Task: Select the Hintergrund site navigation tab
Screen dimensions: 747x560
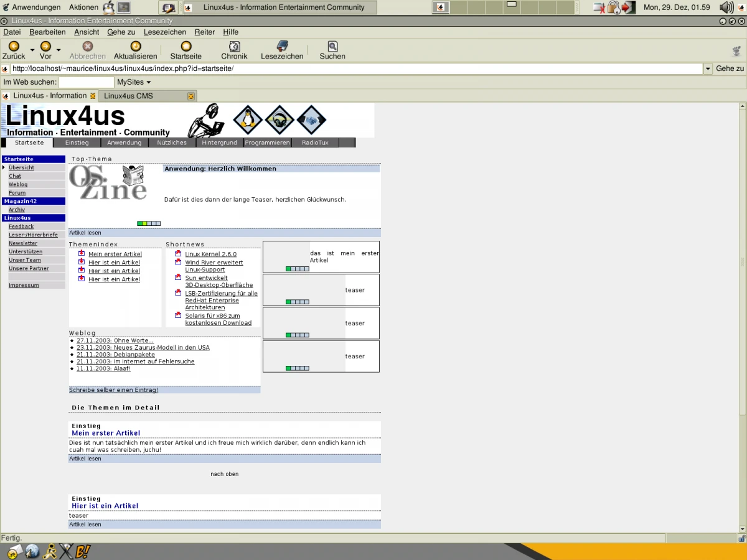Action: point(220,142)
